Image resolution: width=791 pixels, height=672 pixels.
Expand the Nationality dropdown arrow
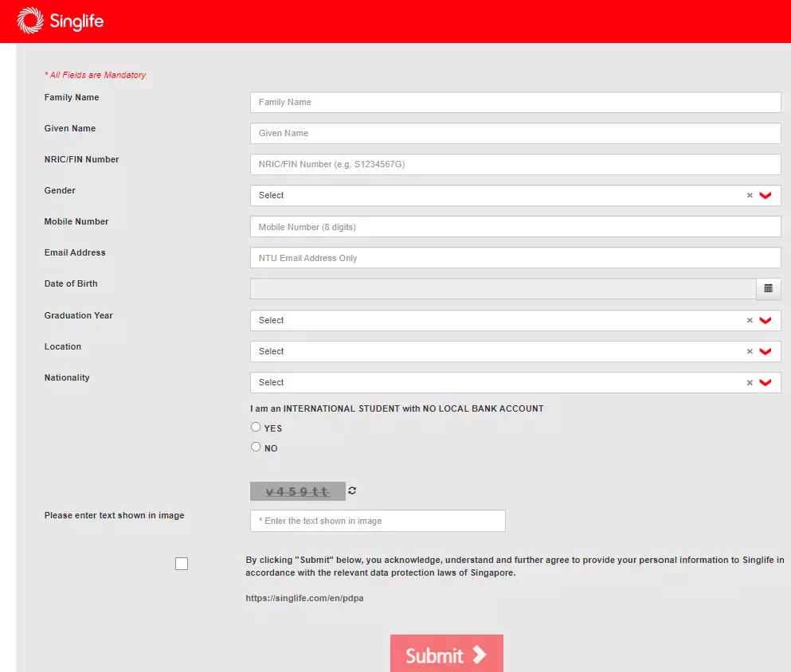pos(766,383)
